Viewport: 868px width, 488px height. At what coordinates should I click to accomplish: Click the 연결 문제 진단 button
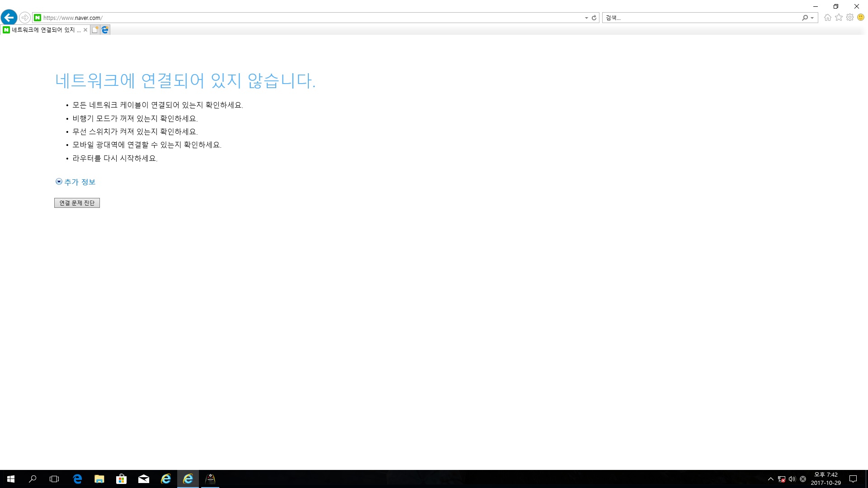click(x=77, y=203)
